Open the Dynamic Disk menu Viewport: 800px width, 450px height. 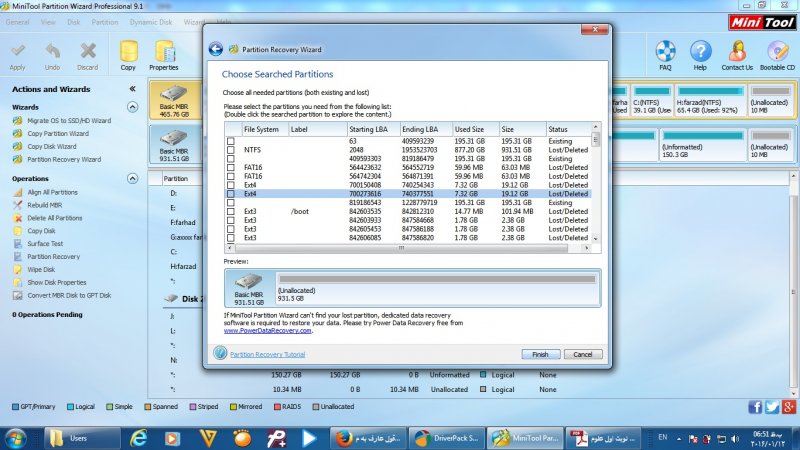point(151,22)
